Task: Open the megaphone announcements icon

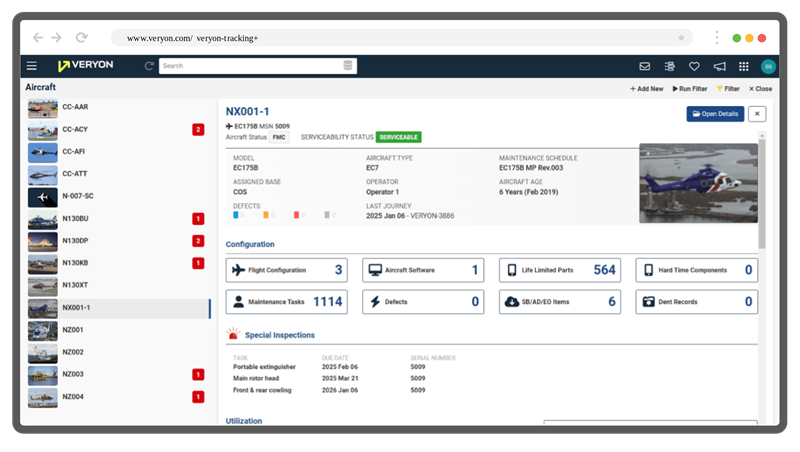Action: point(719,66)
